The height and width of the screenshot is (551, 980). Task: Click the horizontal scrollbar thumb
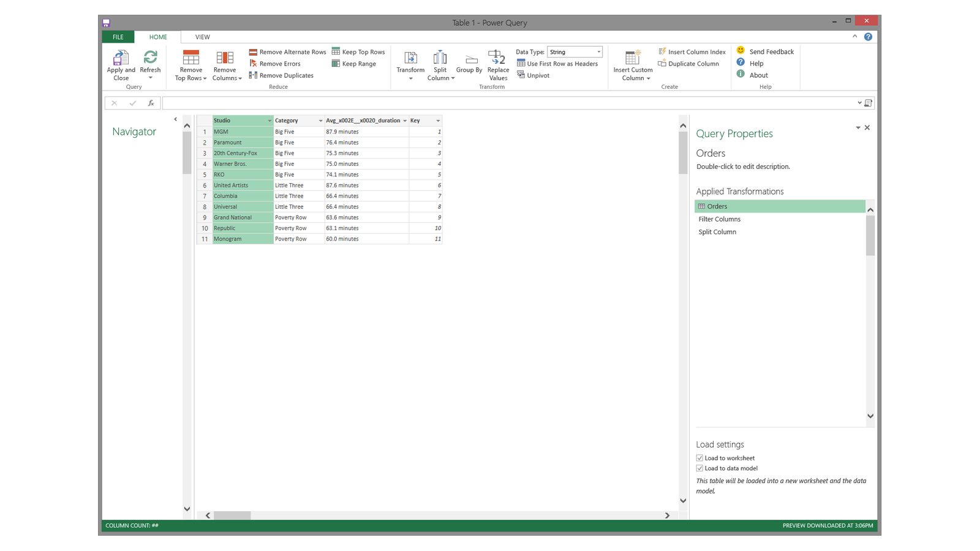[232, 515]
